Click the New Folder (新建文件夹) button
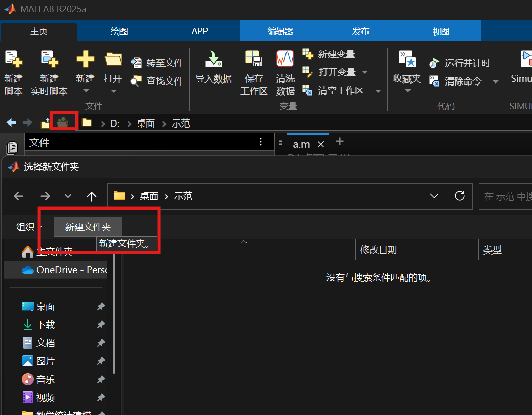This screenshot has height=415, width=532. point(88,227)
